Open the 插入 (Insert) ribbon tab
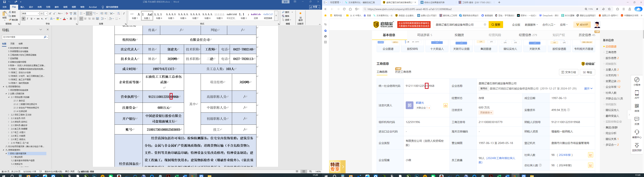 pos(23,7)
